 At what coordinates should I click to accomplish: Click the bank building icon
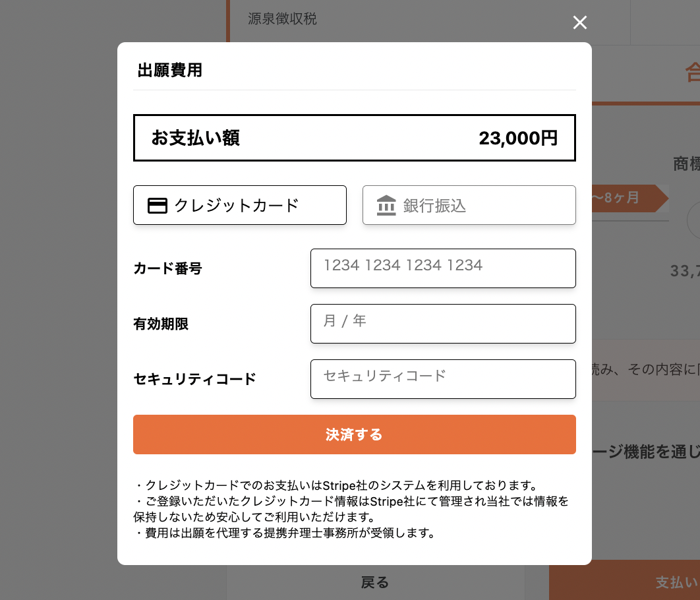(x=386, y=206)
